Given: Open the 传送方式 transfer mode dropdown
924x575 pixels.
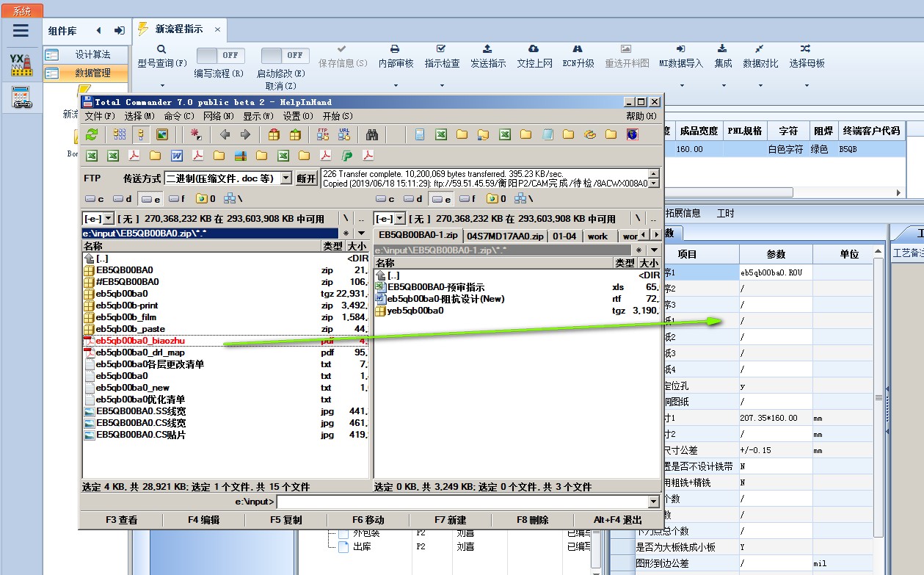Looking at the screenshot, I should pyautogui.click(x=286, y=178).
